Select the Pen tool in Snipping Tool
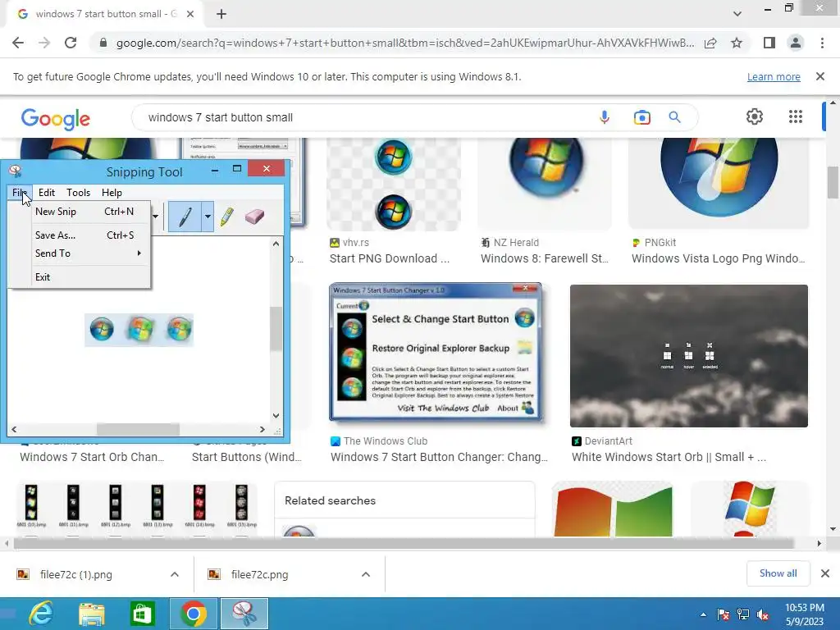 [185, 217]
